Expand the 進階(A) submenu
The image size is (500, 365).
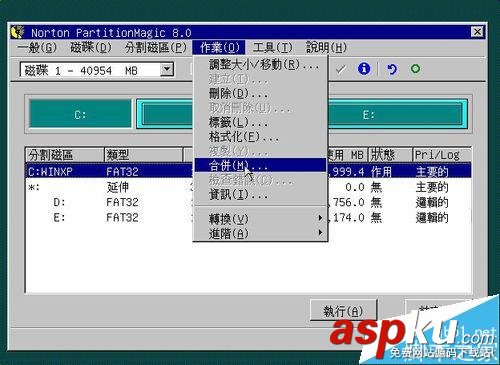point(260,233)
